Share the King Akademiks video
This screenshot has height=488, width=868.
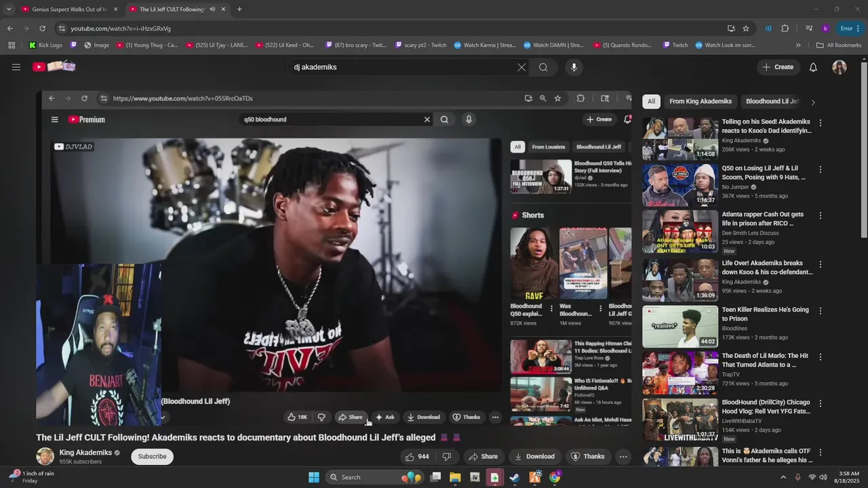(484, 457)
